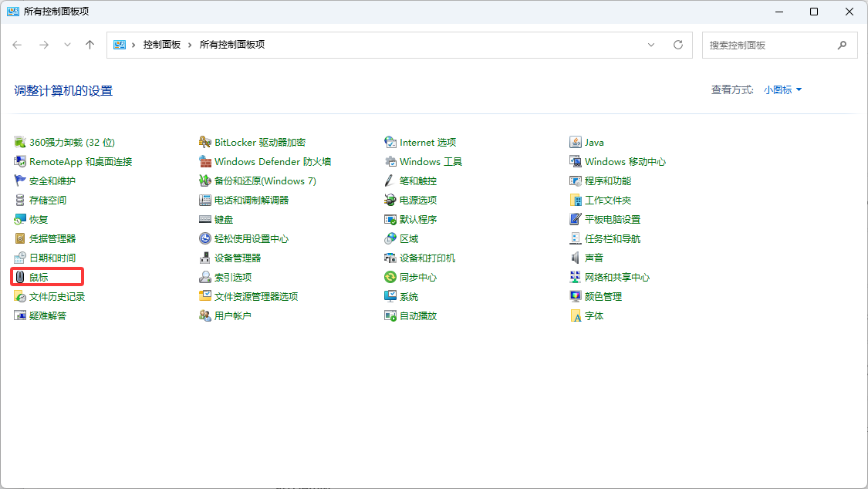Open the 安全和维护 flag icon
The width and height of the screenshot is (868, 489).
click(20, 181)
